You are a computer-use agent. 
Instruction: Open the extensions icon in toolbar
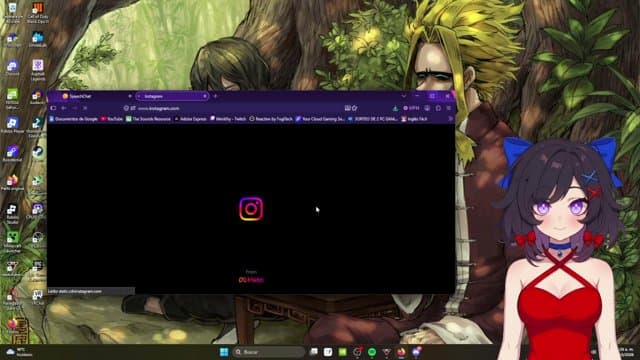point(438,108)
